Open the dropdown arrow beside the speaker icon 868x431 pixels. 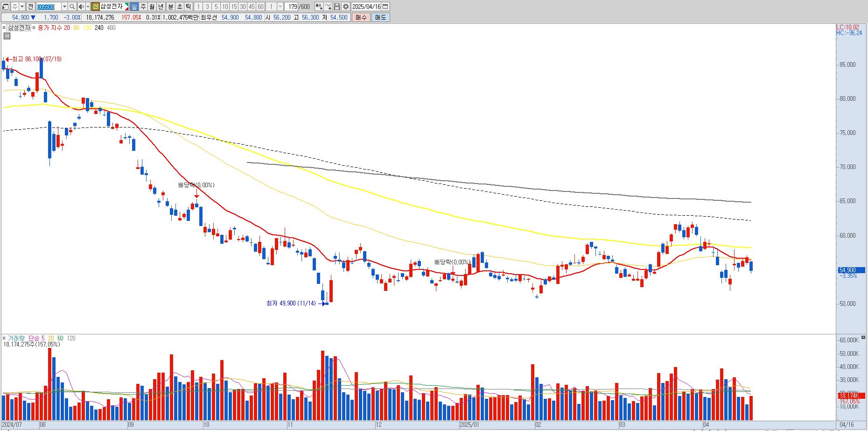click(88, 7)
